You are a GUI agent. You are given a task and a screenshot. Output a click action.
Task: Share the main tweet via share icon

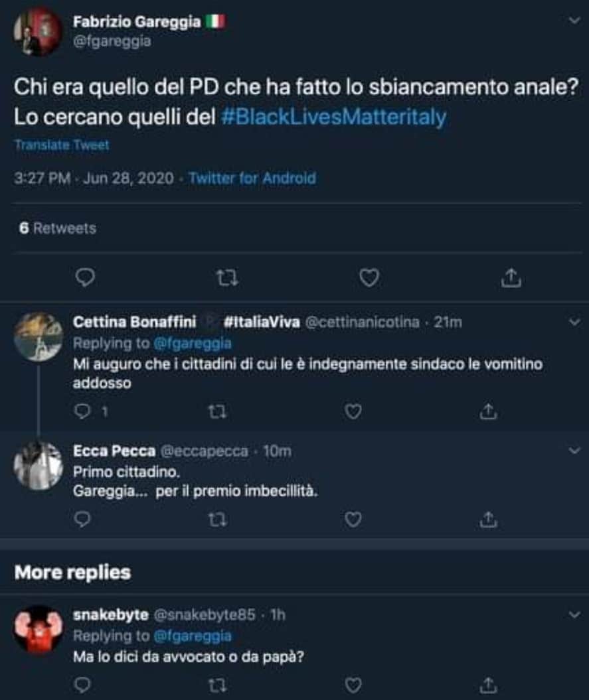click(511, 277)
